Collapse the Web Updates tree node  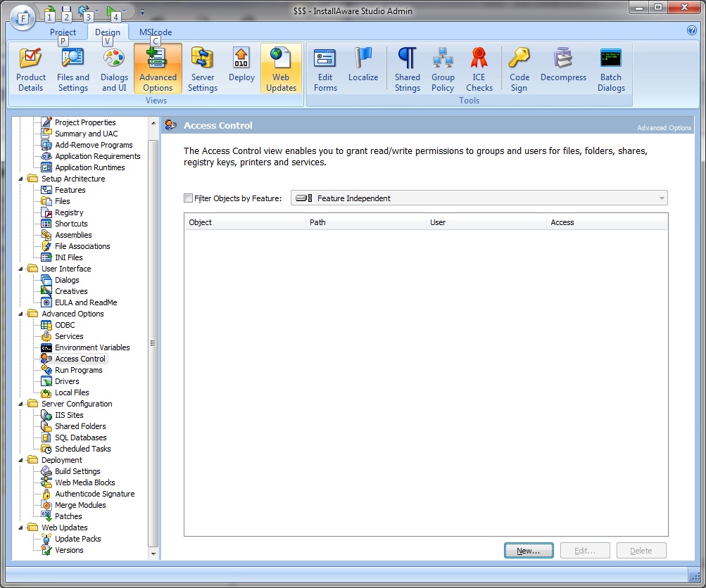20,528
